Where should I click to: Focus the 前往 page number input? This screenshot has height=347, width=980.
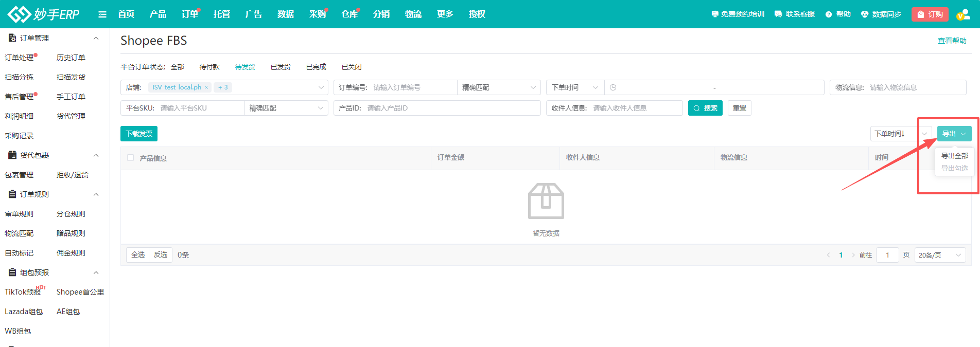coord(887,255)
